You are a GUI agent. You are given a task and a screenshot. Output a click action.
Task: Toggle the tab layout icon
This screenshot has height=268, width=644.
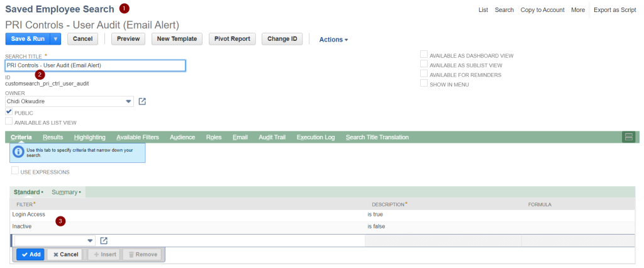tap(628, 137)
